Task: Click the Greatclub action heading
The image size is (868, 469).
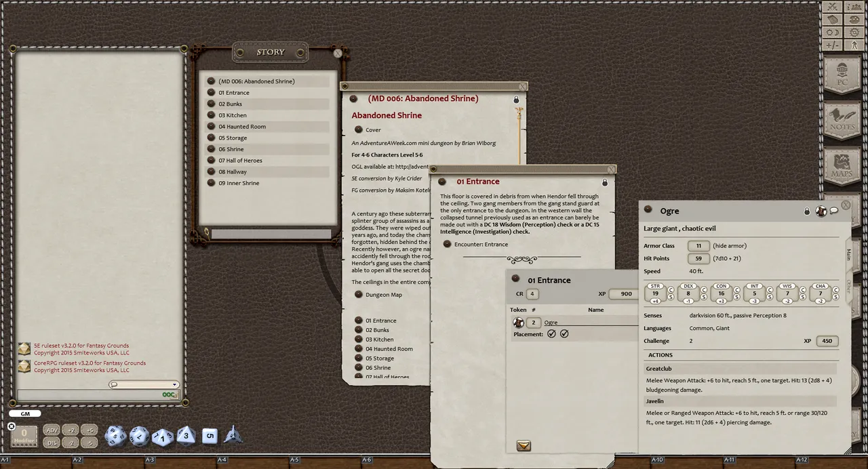Action: click(x=741, y=369)
